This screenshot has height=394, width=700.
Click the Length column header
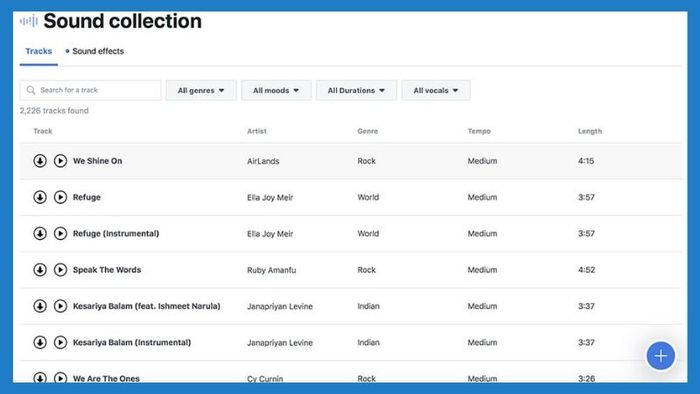click(590, 131)
